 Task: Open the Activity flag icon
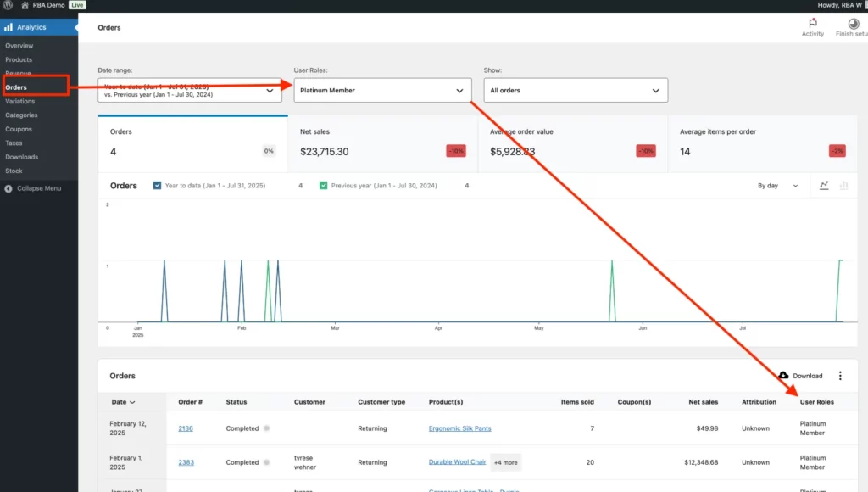[812, 23]
